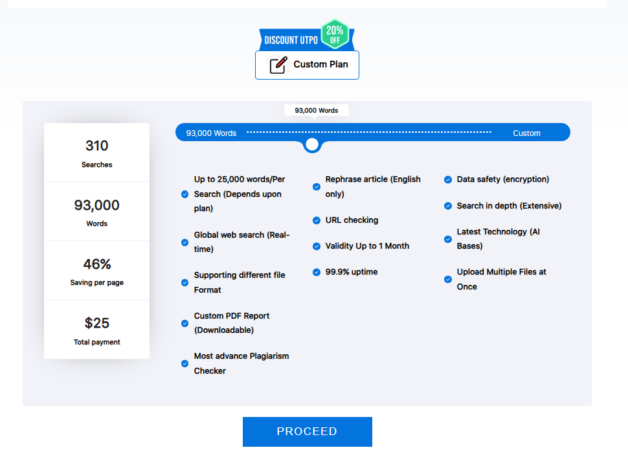Click the 99.9% uptime text
This screenshot has height=450, width=628.
351,272
